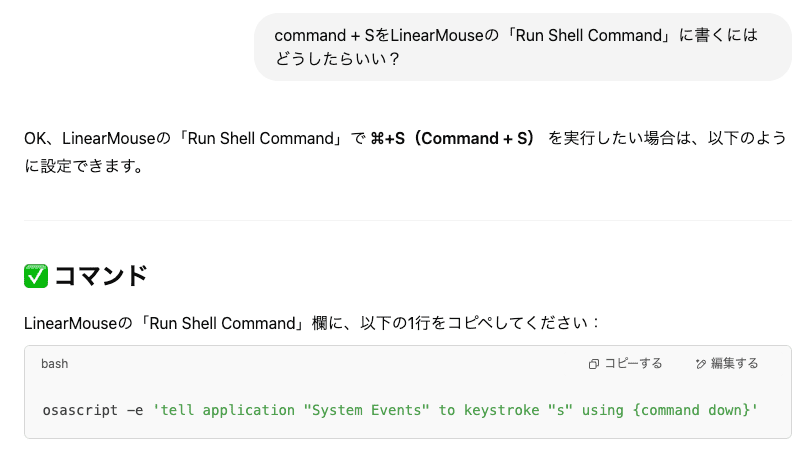Image resolution: width=810 pixels, height=452 pixels.
Task: Click the "System Events" string in code
Action: tap(366, 410)
